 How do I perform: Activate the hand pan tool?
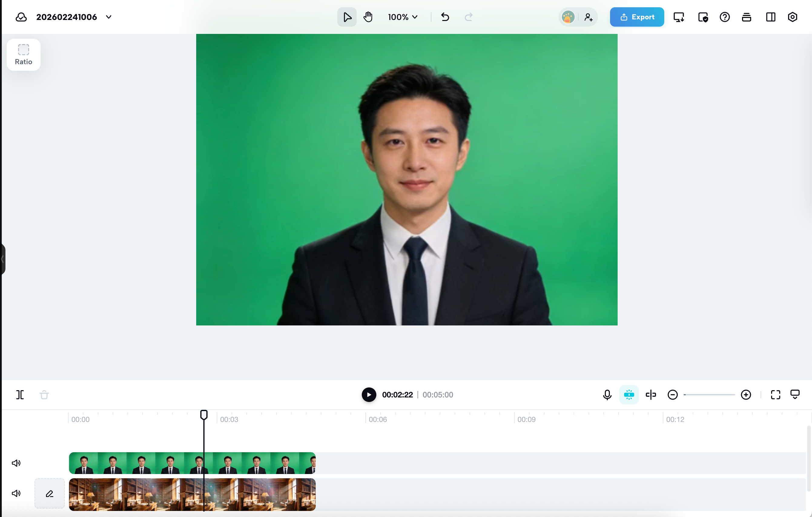point(368,17)
